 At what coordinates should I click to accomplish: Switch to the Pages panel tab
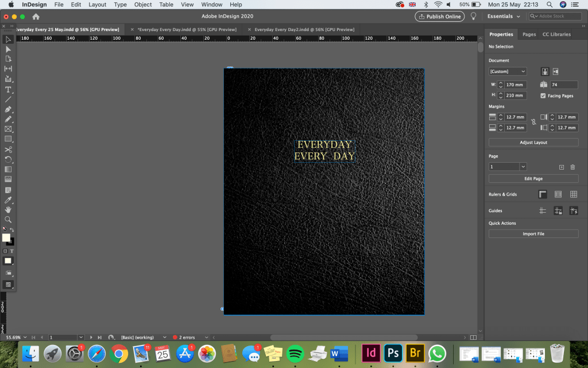[529, 34]
